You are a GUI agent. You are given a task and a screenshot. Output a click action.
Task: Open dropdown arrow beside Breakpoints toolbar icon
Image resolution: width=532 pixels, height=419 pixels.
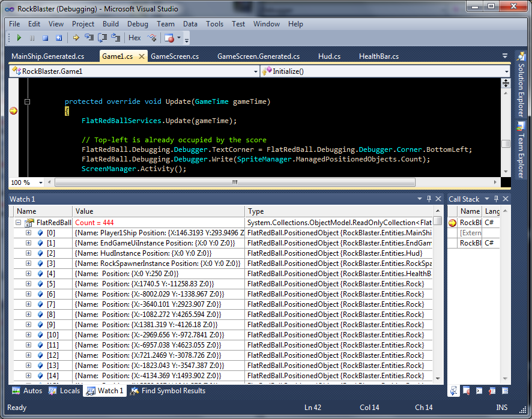179,38
